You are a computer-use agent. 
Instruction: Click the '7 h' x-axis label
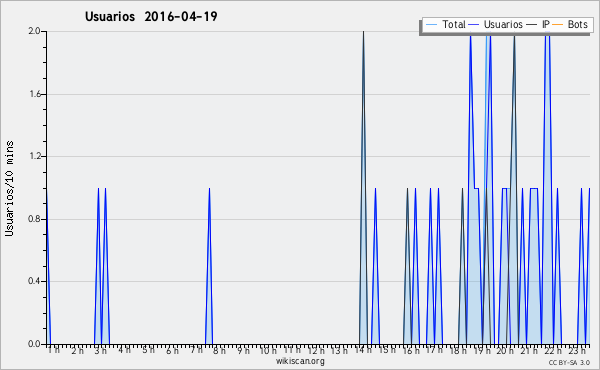196,350
